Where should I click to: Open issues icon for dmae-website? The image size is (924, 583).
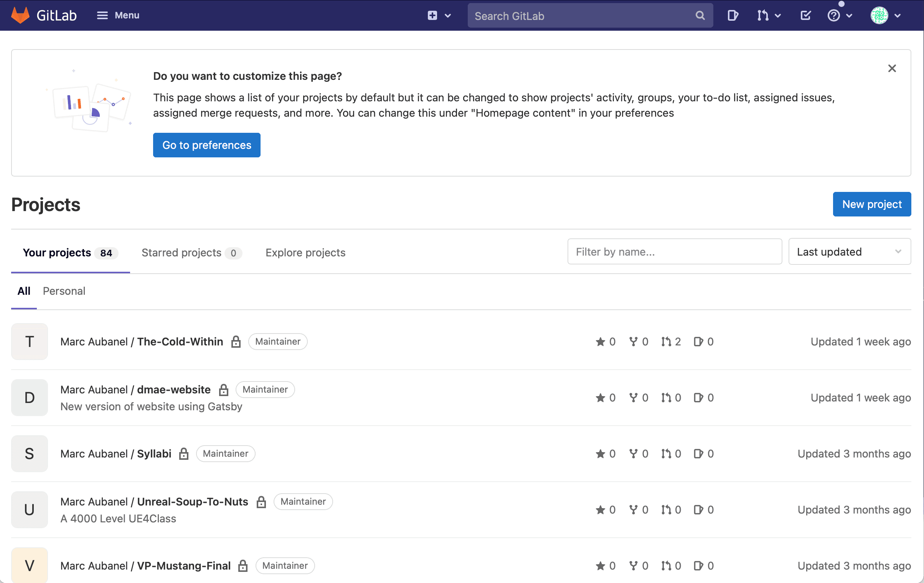pos(698,398)
